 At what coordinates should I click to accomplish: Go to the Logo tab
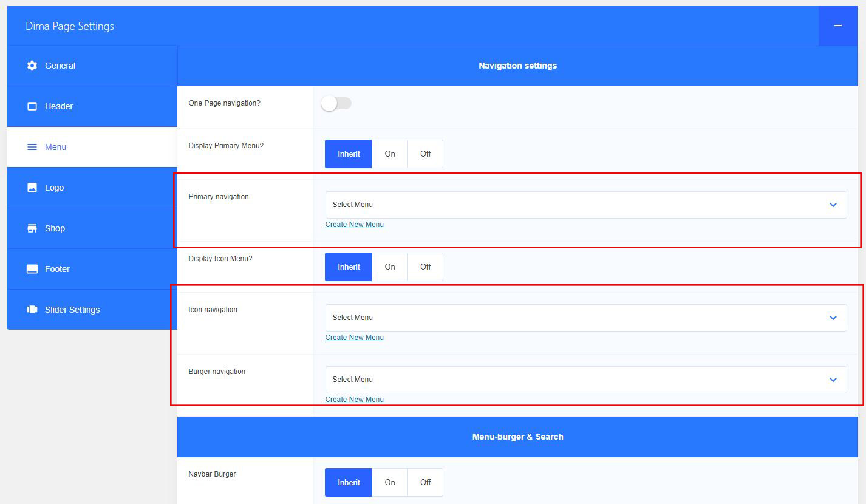92,188
